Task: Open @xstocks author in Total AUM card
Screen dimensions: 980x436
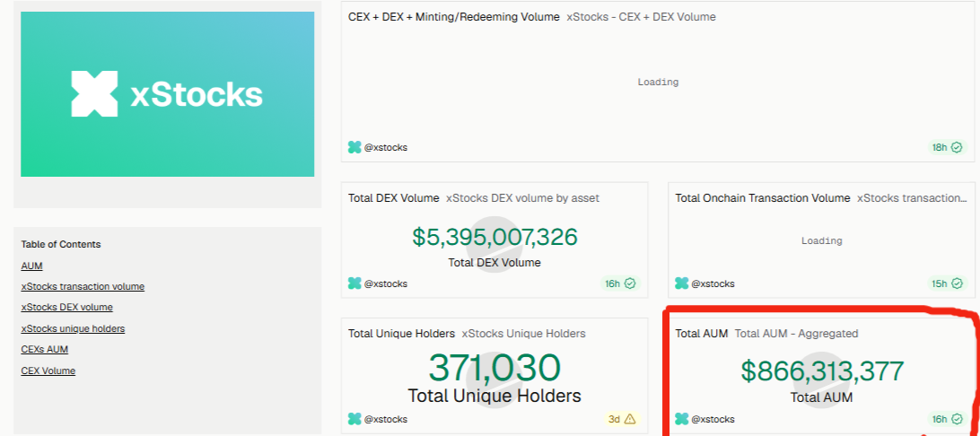Action: click(x=713, y=419)
